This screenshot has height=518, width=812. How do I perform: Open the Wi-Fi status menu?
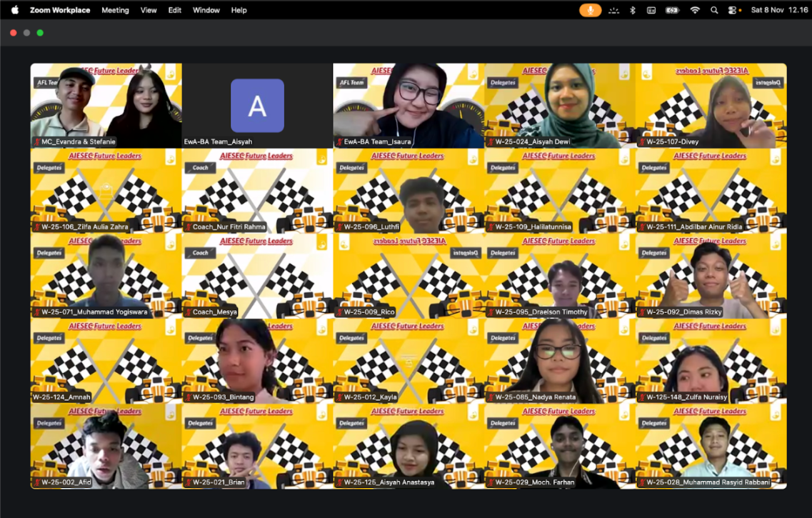pos(694,10)
